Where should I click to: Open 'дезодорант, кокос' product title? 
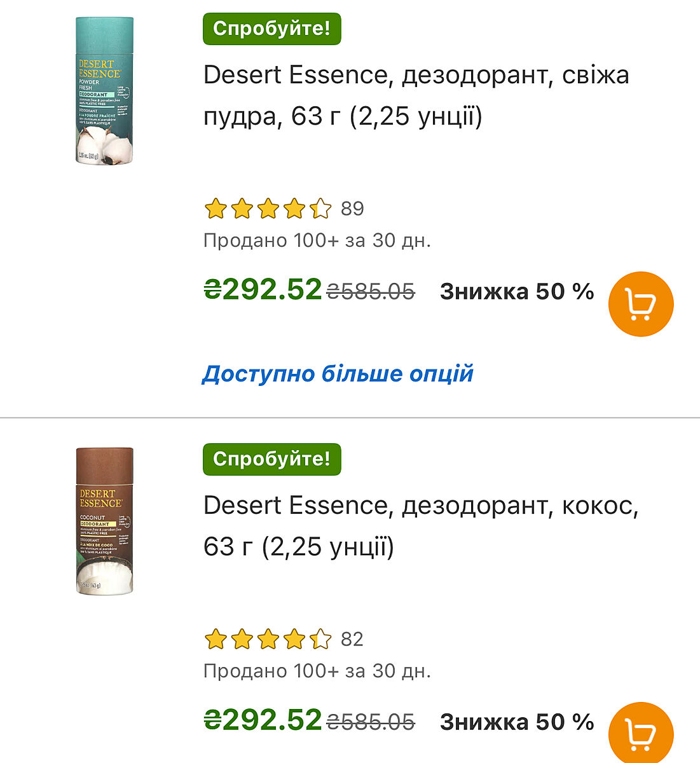coord(420,526)
